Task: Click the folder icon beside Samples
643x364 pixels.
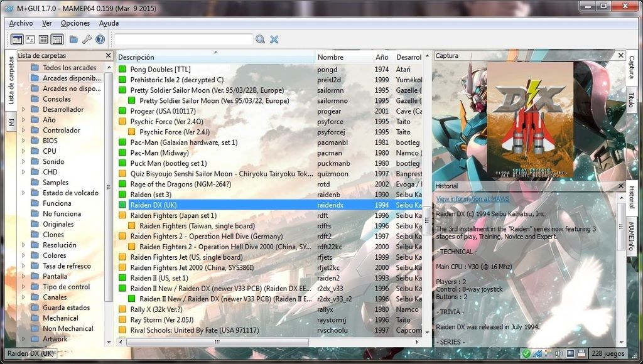Action: pos(35,183)
